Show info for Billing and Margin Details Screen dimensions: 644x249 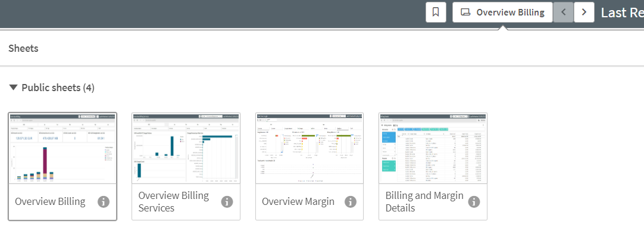pos(474,202)
